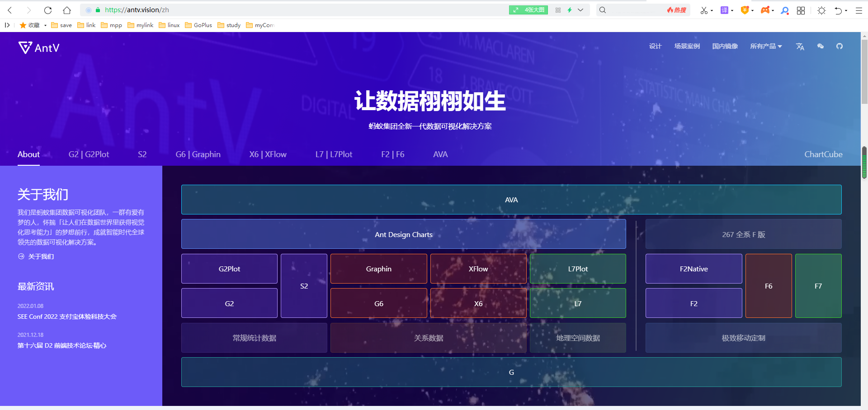
Task: Go back with the browser back arrow
Action: pos(10,10)
